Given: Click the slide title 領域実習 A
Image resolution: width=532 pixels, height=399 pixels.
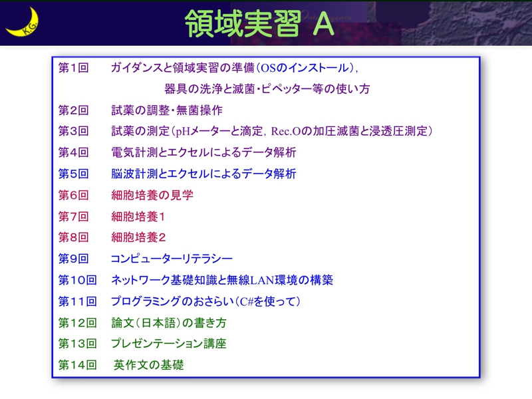Looking at the screenshot, I should 259,23.
